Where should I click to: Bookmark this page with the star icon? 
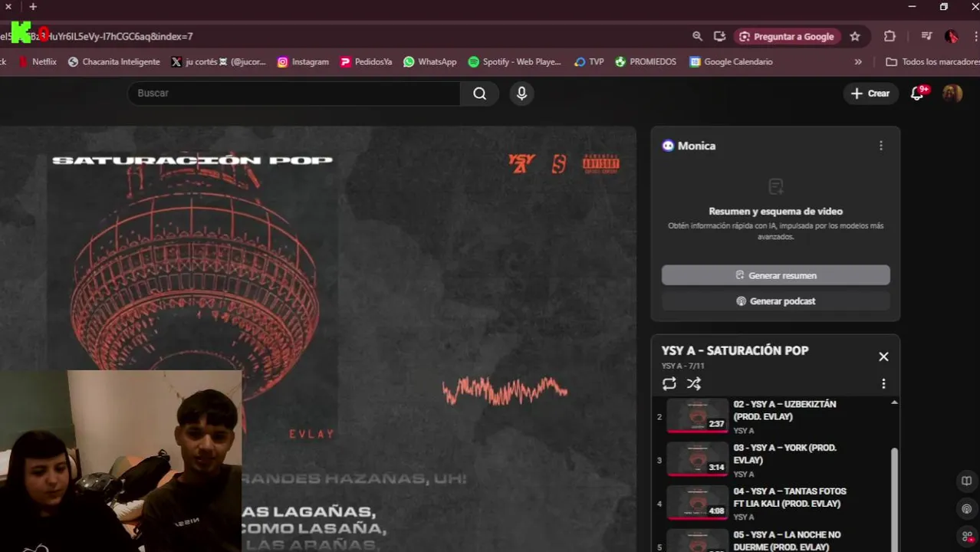pyautogui.click(x=855, y=36)
